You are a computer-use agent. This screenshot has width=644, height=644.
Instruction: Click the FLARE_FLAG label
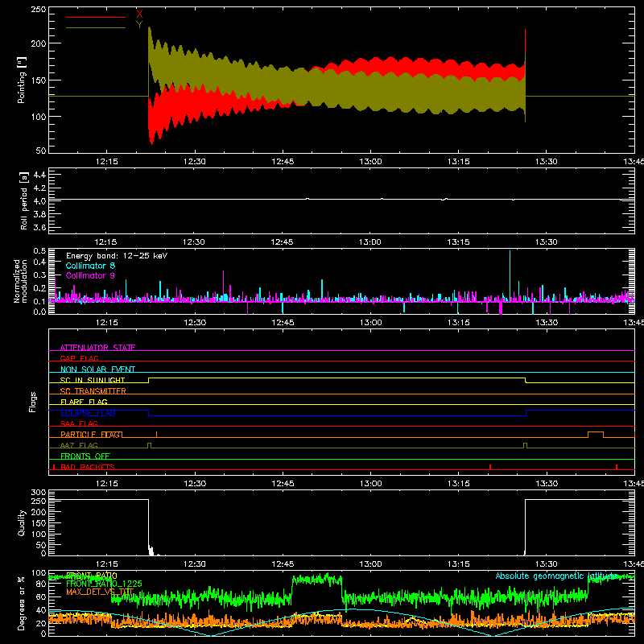pyautogui.click(x=84, y=402)
